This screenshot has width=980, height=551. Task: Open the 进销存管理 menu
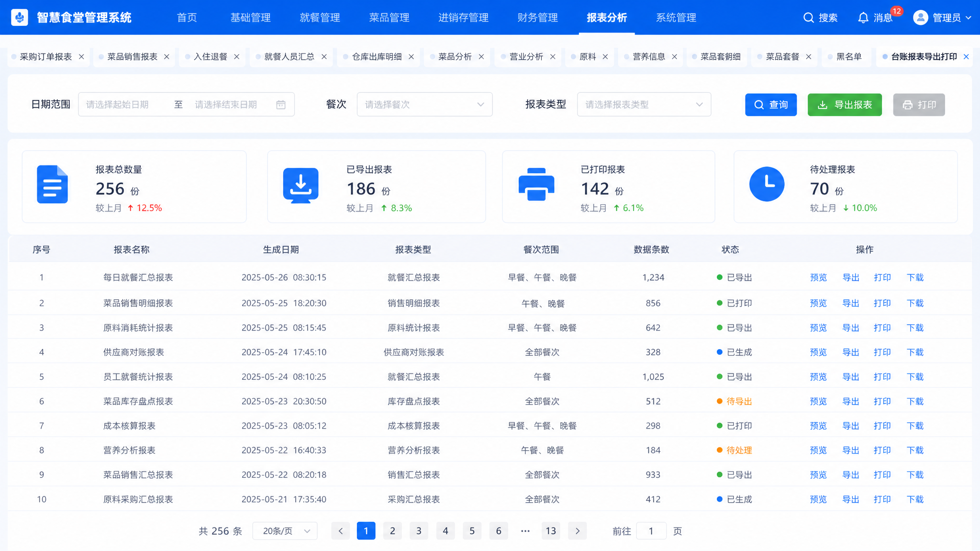pos(463,18)
